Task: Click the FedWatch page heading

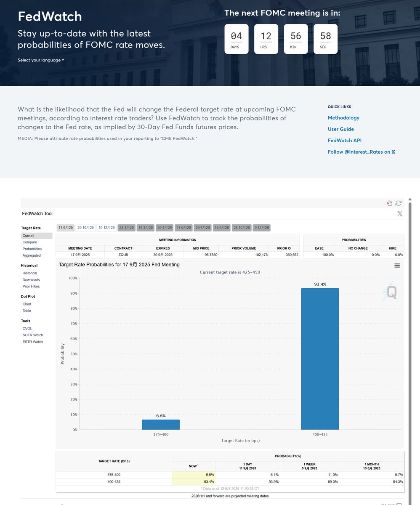Action: pos(50,16)
